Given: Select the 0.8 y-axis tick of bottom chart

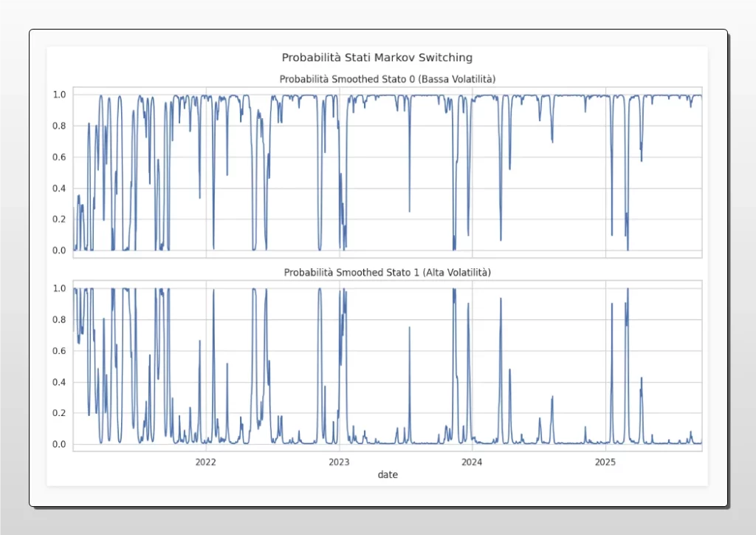Looking at the screenshot, I should pyautogui.click(x=59, y=320).
